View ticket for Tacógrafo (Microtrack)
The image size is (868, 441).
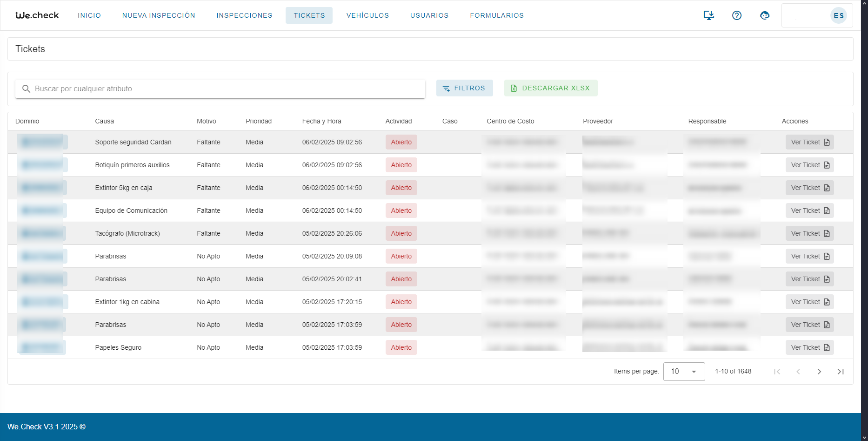coord(809,233)
